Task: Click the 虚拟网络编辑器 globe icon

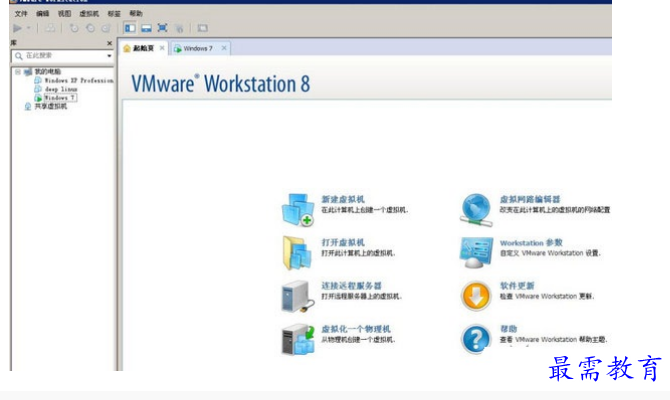Action: (x=476, y=209)
